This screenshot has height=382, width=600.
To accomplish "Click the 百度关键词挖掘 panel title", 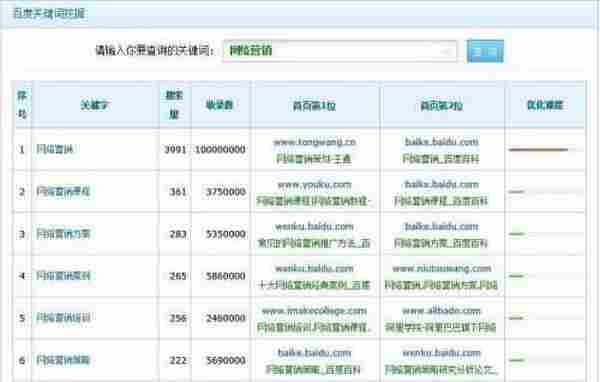I will pyautogui.click(x=49, y=14).
